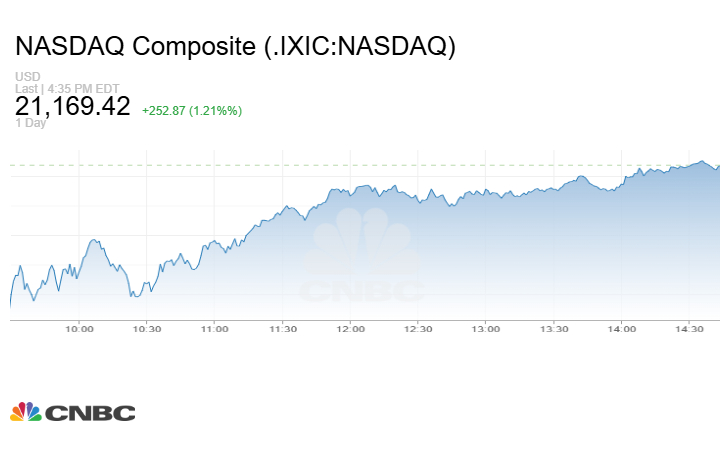Select the 1 Day range label

(30, 124)
